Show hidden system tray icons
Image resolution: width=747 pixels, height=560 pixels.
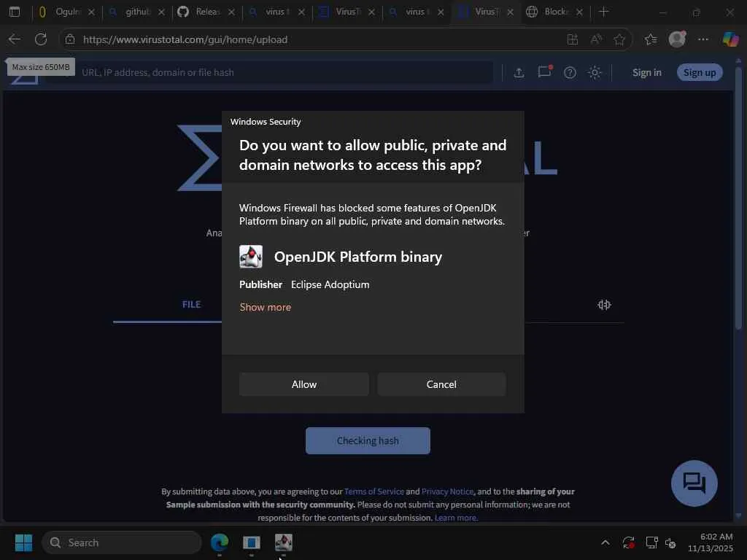coord(605,542)
